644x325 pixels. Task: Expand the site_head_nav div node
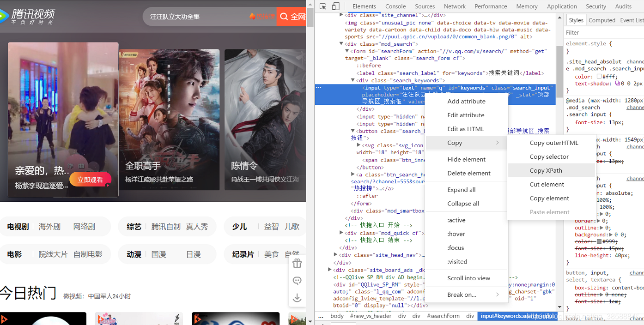coord(336,255)
